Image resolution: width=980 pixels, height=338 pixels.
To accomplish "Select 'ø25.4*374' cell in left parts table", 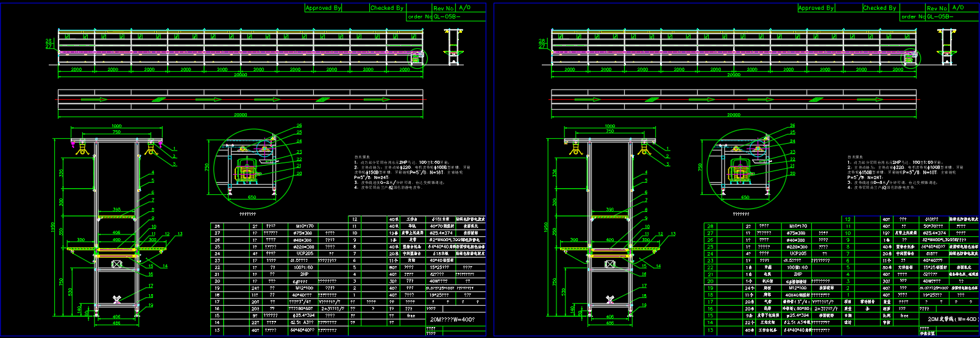I will (x=442, y=233).
